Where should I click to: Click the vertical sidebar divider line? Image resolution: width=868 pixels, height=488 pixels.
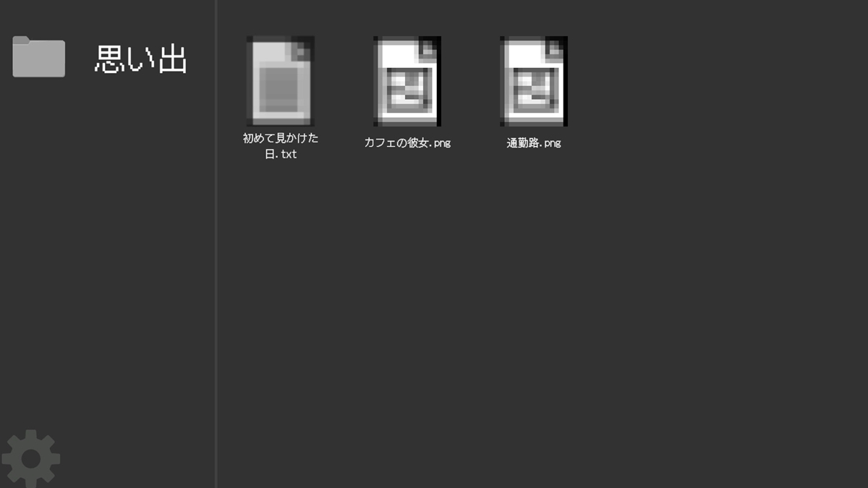point(216,244)
